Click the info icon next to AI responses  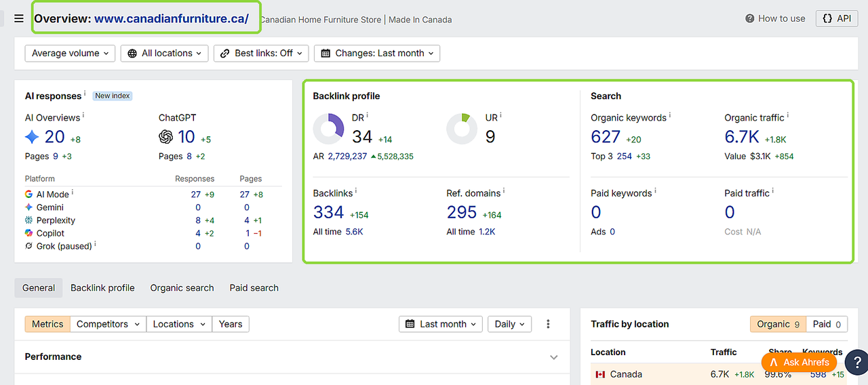(x=85, y=94)
